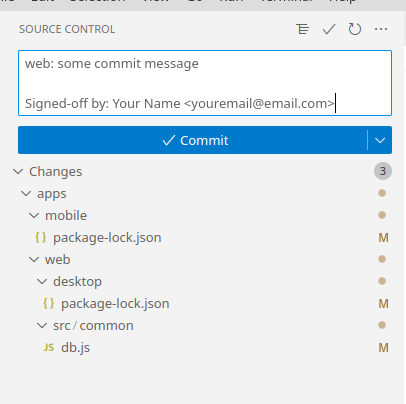Collapse the src / common folder

[42, 326]
